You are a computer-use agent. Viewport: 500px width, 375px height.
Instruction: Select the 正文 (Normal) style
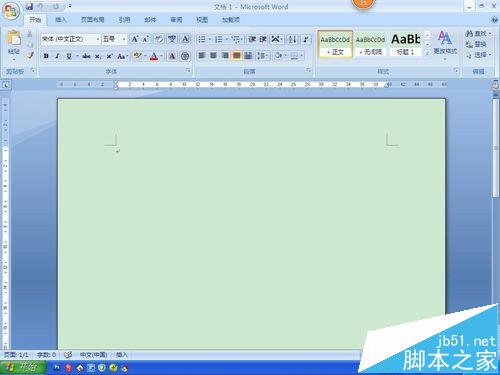[335, 44]
